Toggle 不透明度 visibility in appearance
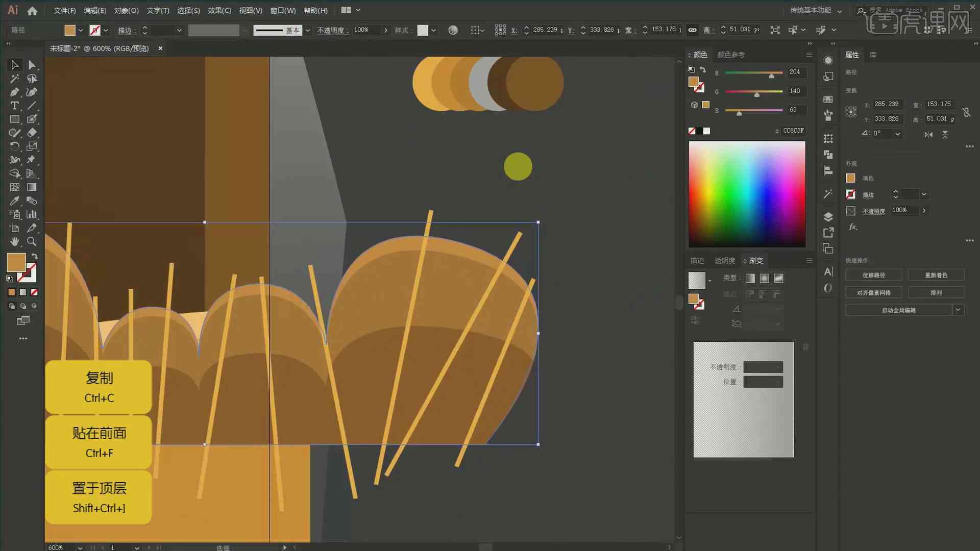This screenshot has height=551, width=980. (x=850, y=210)
